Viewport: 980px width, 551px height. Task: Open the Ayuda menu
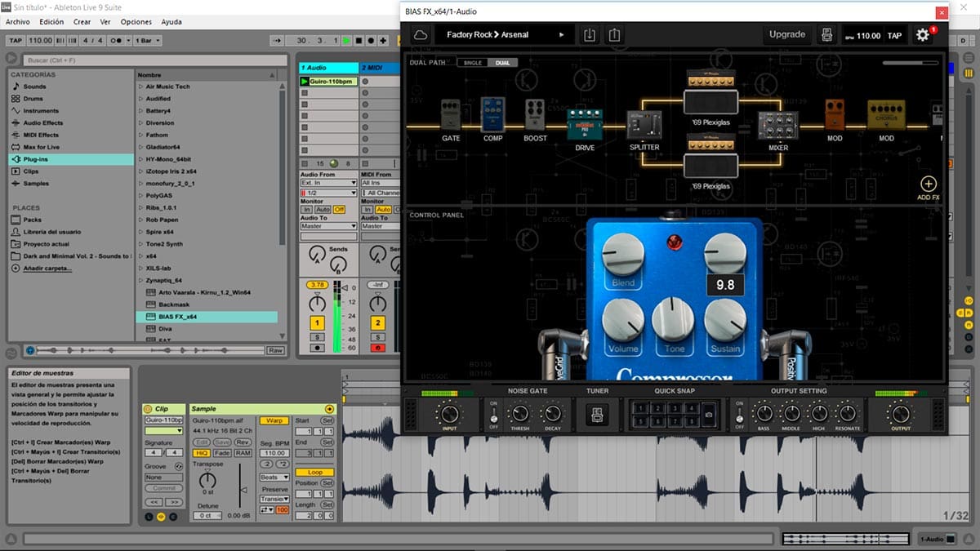point(171,22)
